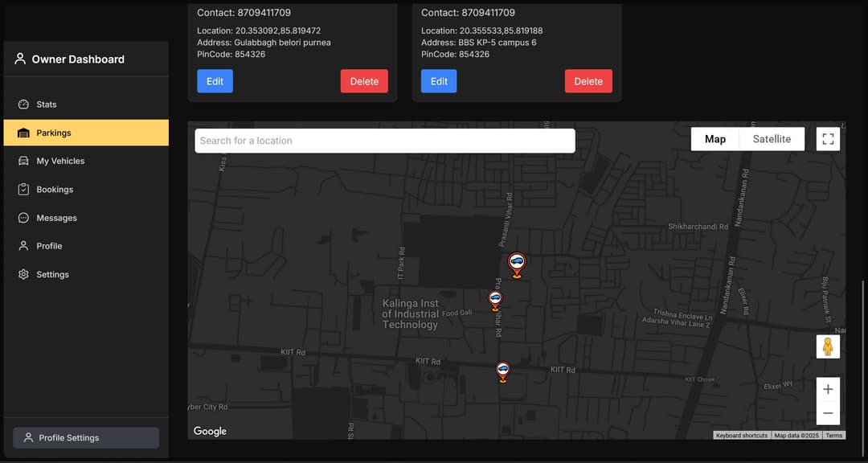The height and width of the screenshot is (463, 868).
Task: Toggle fullscreen map mode
Action: pos(828,138)
